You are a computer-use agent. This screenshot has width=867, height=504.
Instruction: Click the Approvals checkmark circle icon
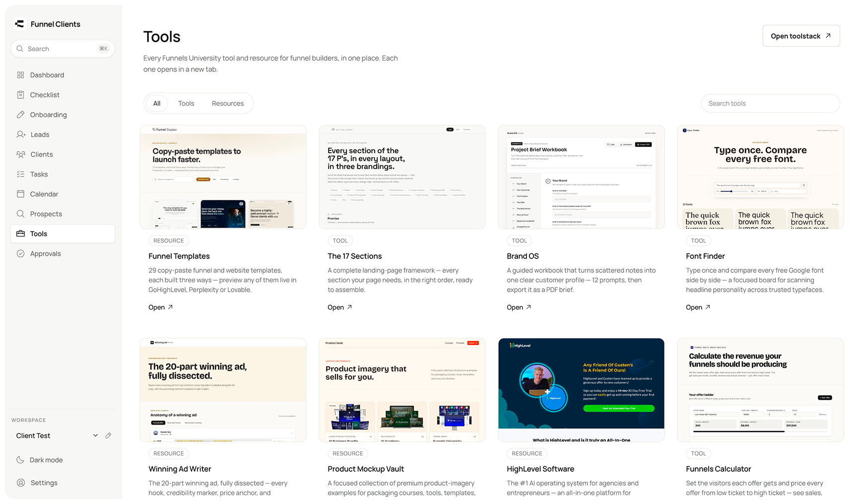20,253
